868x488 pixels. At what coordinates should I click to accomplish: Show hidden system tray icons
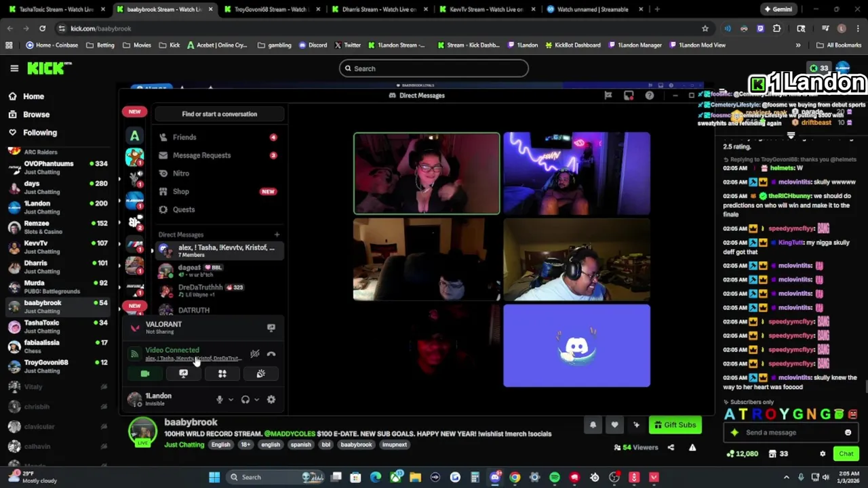[x=787, y=477]
